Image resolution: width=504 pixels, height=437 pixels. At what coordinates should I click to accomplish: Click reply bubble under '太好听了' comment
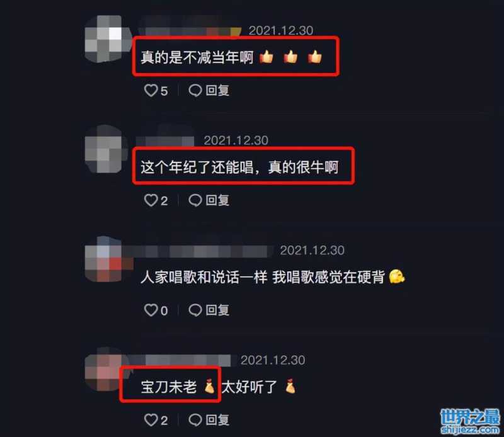tap(195, 420)
